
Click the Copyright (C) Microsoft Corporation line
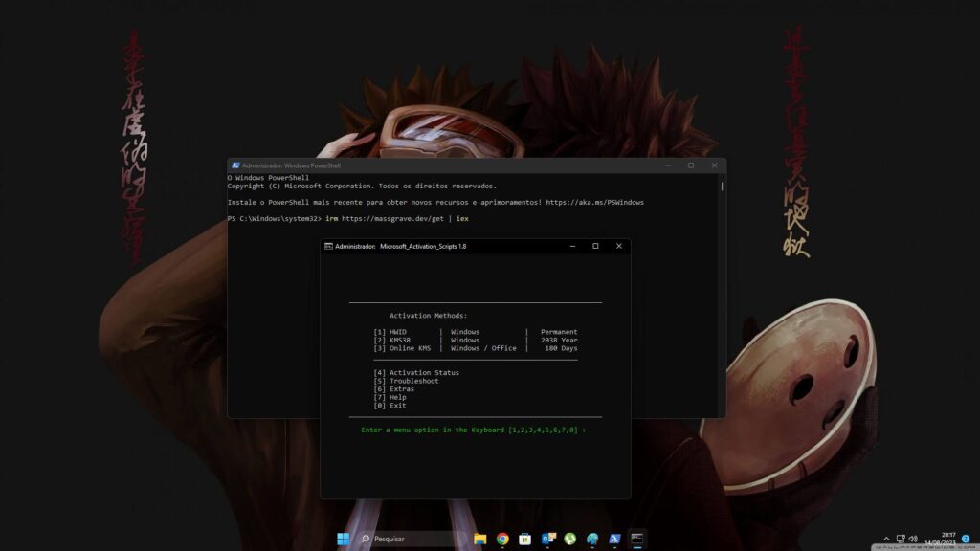[362, 187]
